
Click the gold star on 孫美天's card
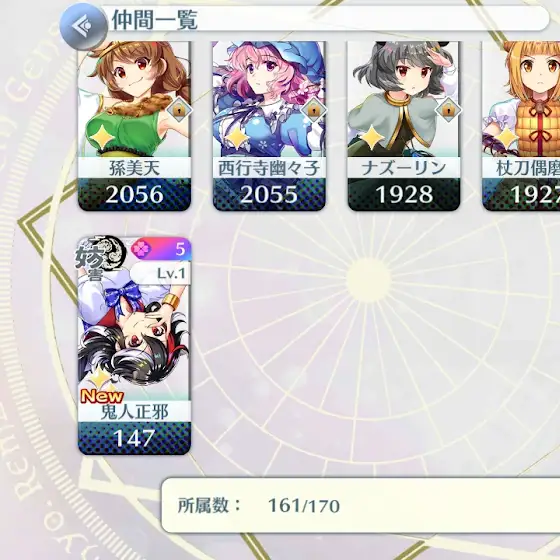click(102, 138)
